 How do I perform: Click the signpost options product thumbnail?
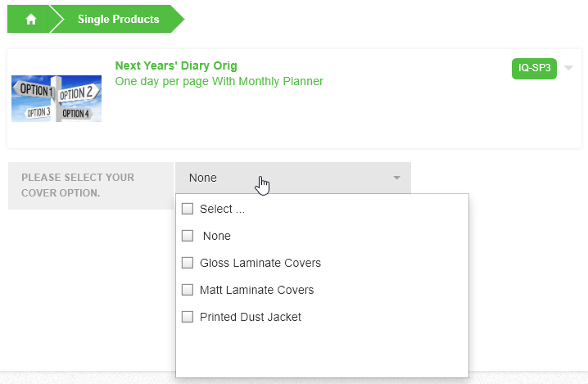click(57, 99)
